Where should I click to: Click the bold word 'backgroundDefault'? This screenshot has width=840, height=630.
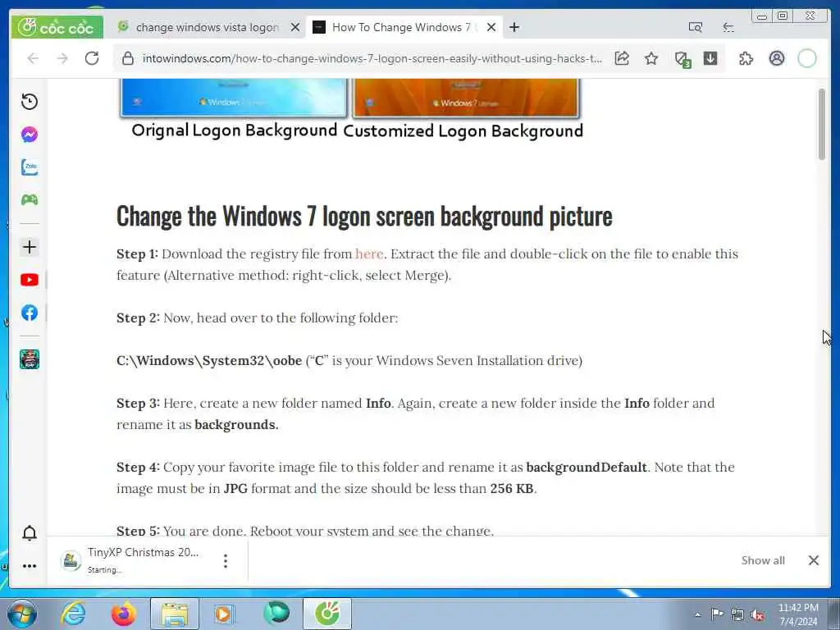click(x=587, y=467)
